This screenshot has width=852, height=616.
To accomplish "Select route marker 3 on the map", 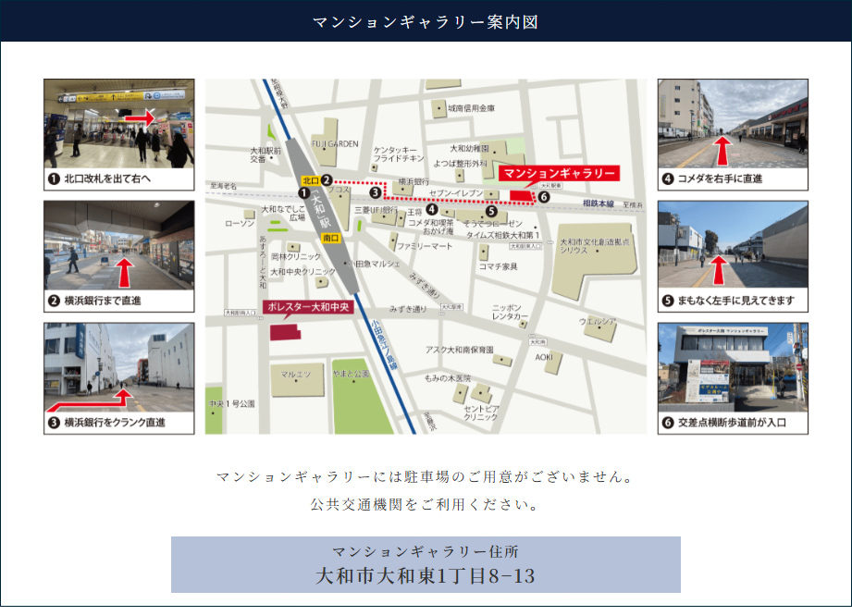I will [x=375, y=193].
